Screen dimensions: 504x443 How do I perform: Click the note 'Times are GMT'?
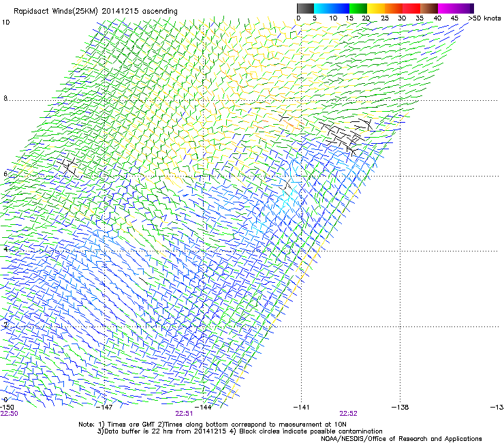pos(131,425)
